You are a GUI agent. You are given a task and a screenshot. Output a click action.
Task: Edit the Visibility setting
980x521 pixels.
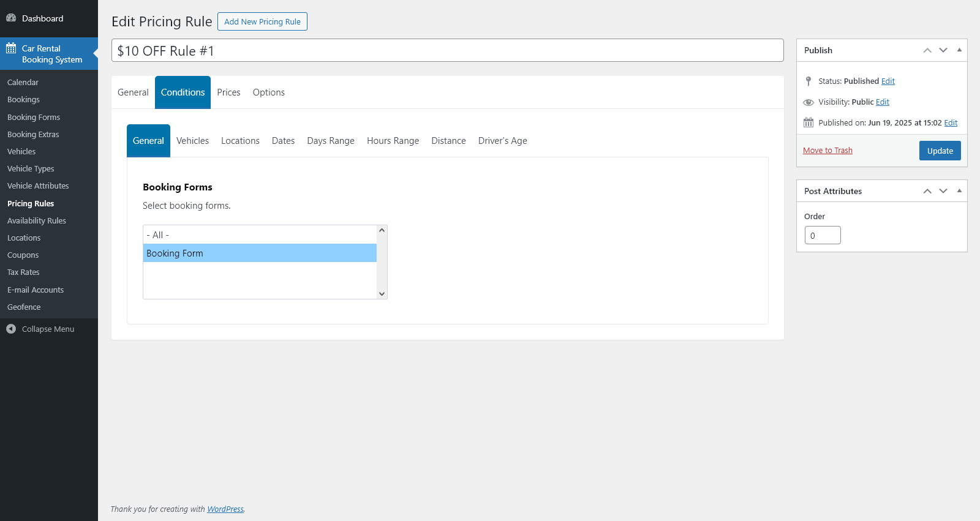pyautogui.click(x=883, y=102)
